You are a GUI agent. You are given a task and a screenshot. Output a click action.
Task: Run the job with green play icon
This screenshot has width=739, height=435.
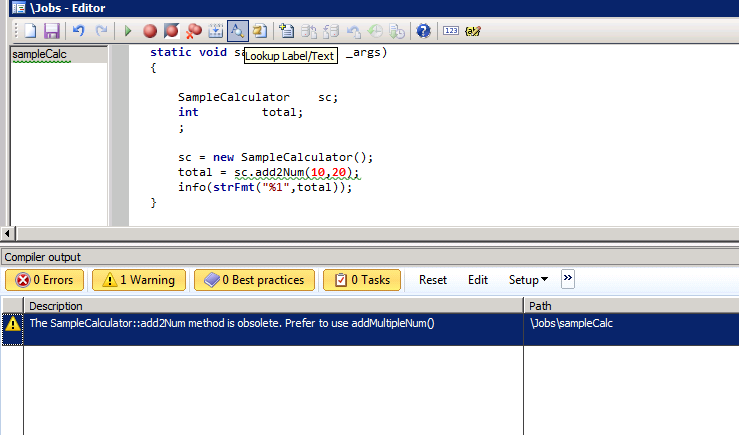(128, 31)
